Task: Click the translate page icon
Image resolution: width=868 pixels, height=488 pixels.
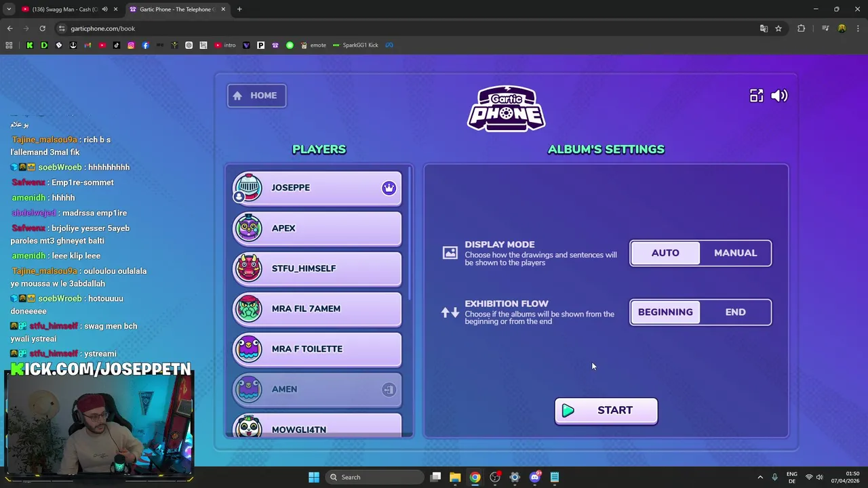Action: 764,28
